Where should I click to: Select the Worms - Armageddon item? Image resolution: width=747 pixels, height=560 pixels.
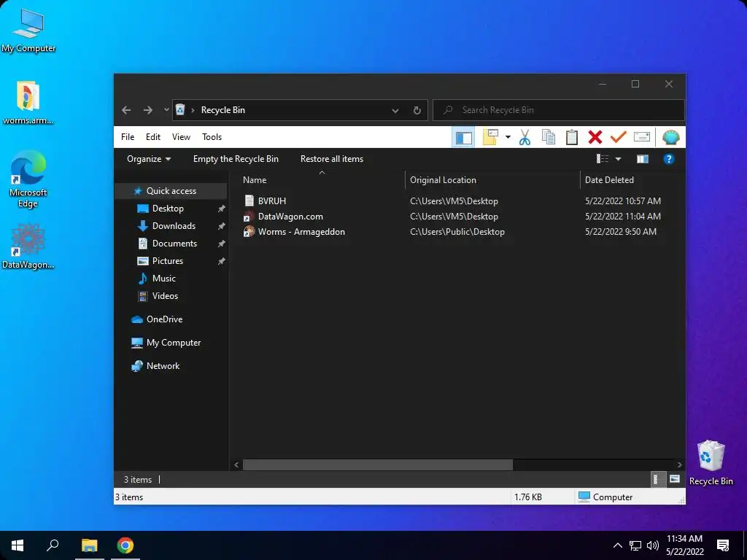pyautogui.click(x=301, y=232)
